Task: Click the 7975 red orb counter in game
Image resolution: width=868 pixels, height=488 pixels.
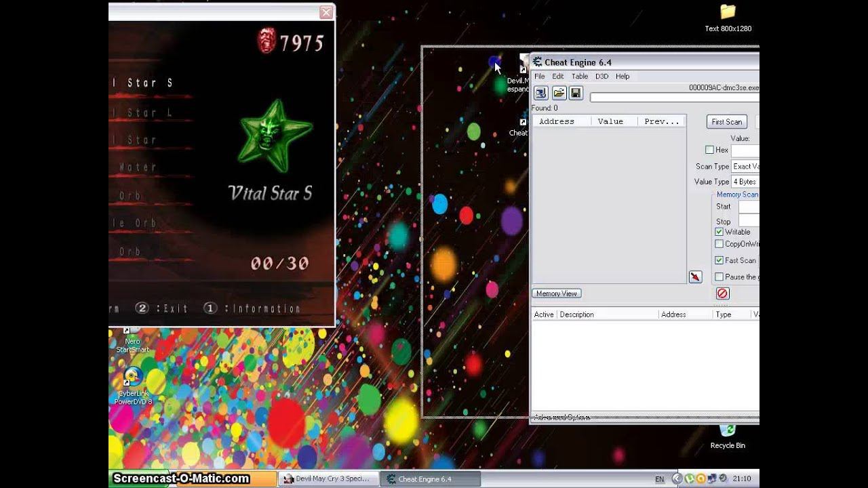Action: point(302,43)
